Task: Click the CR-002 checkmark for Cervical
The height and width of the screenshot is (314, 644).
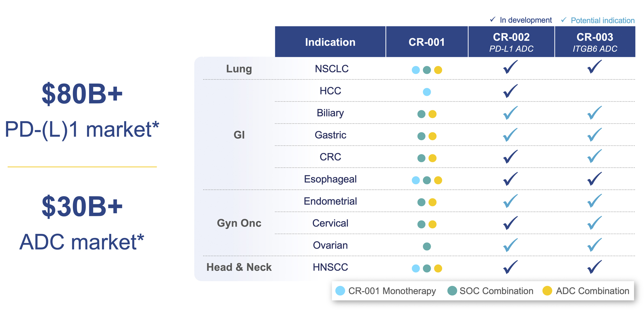Action: (x=510, y=223)
